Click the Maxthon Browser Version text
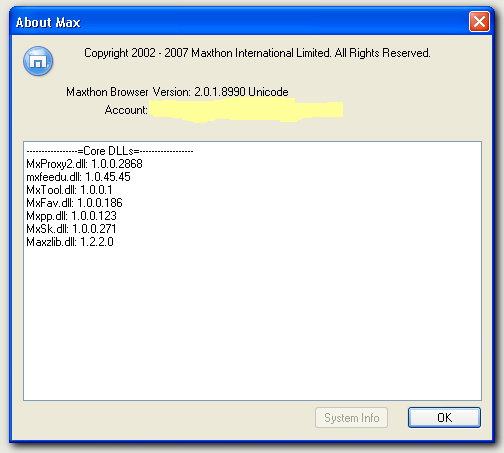Image resolution: width=504 pixels, height=453 pixels. 177,92
